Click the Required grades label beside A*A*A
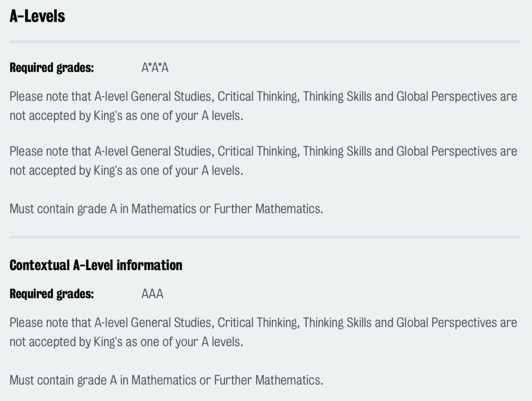This screenshot has width=532, height=401. pos(52,68)
